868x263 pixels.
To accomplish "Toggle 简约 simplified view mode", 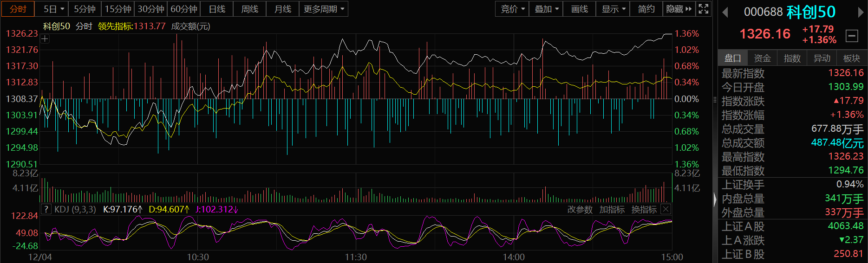I will 646,9.
